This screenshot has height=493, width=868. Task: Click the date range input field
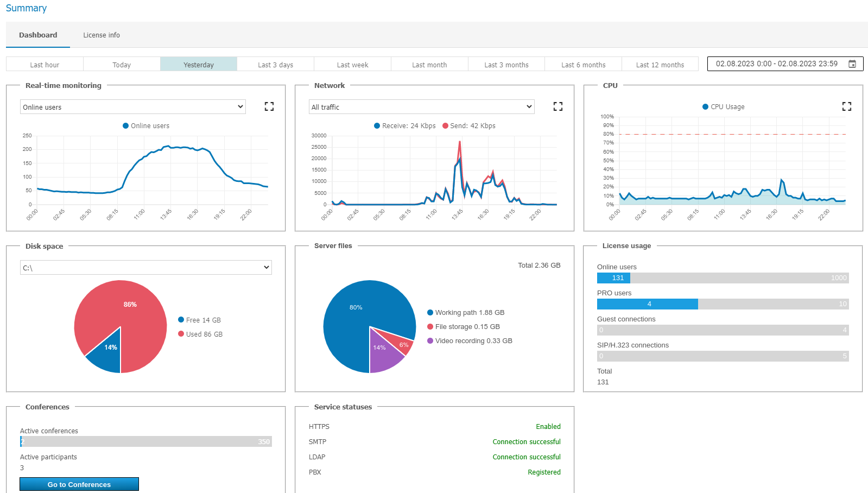[x=776, y=64]
